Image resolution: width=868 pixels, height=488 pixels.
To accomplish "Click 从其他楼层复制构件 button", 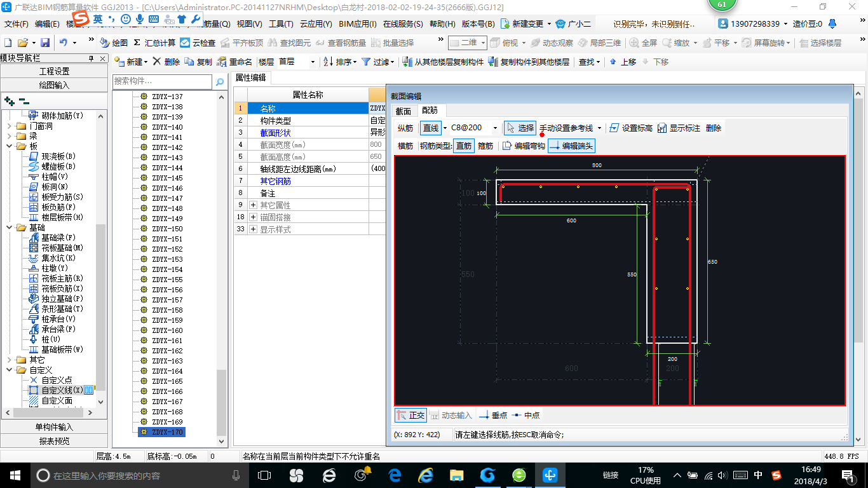I will [443, 62].
